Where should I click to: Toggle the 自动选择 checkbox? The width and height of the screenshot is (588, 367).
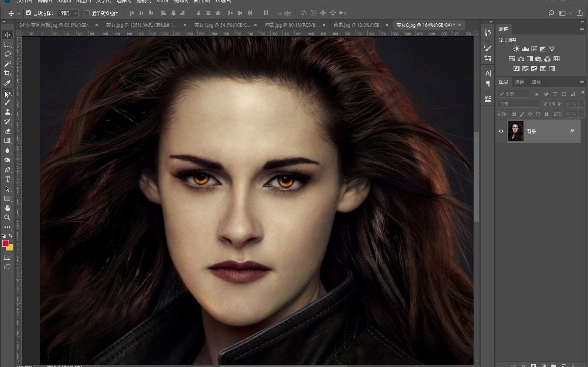point(29,13)
